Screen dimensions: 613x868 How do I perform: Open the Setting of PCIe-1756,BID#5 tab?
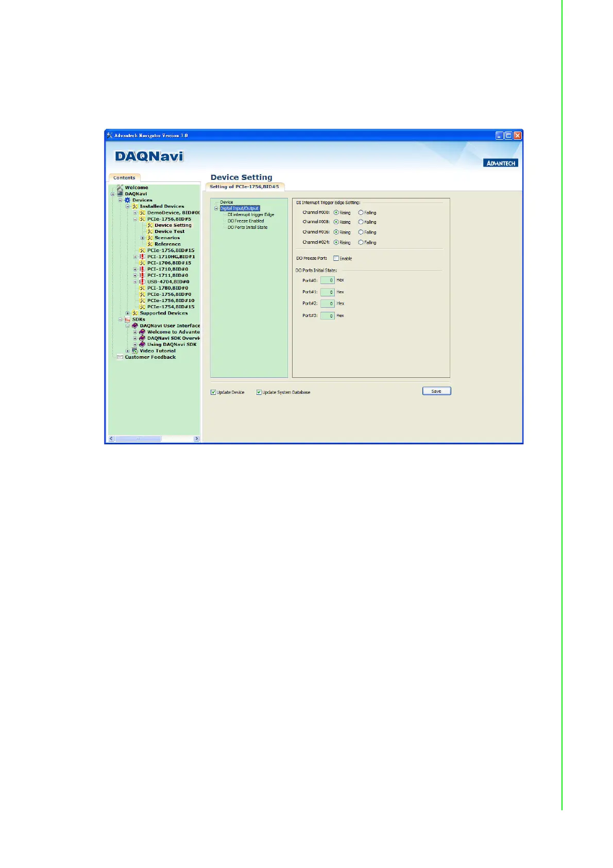(244, 187)
